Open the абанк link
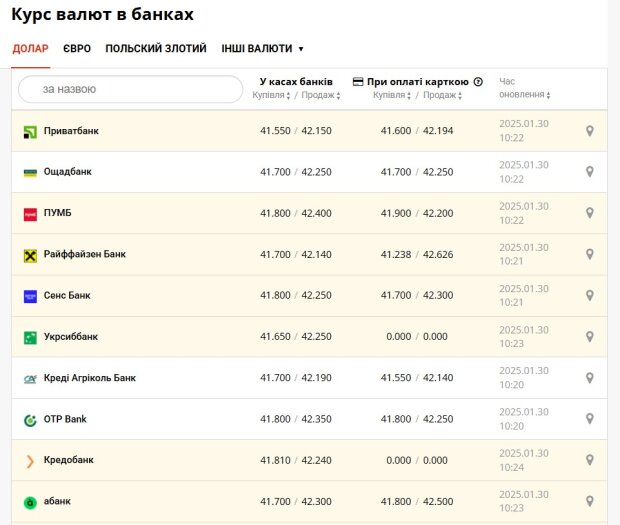This screenshot has height=525, width=620. pos(57,501)
